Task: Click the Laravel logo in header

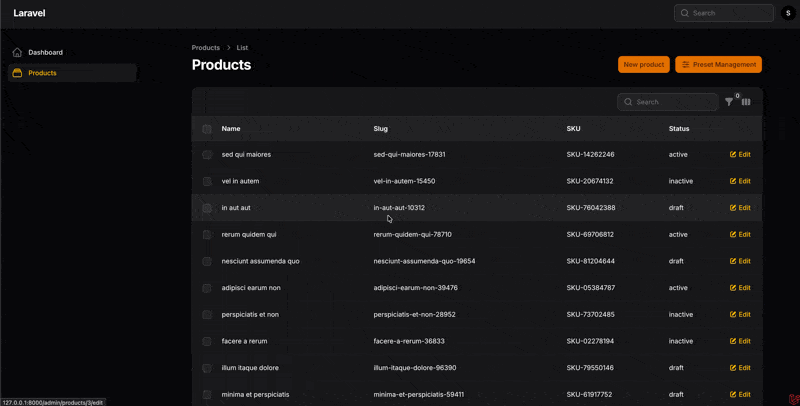Action: pos(29,13)
